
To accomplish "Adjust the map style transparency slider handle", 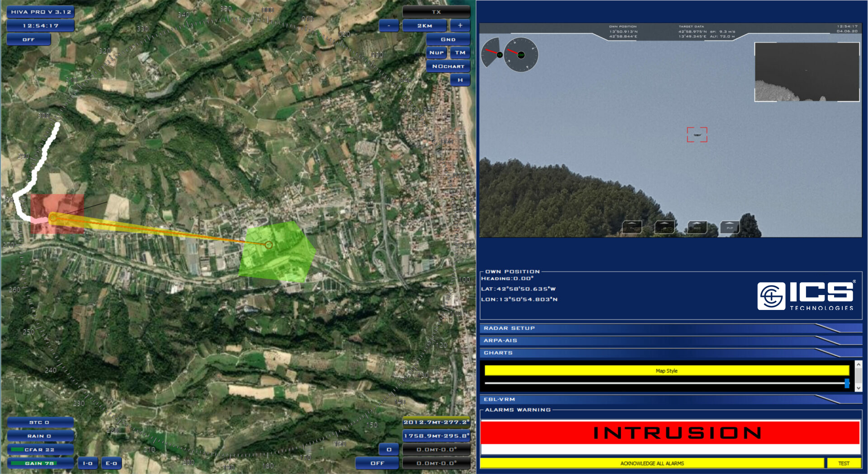I will 847,383.
